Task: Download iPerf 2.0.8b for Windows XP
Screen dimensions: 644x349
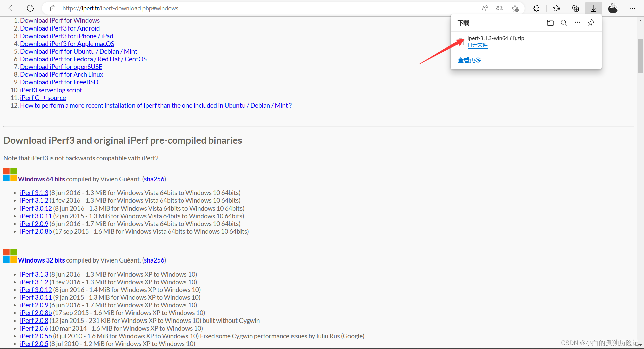Action: click(x=36, y=313)
